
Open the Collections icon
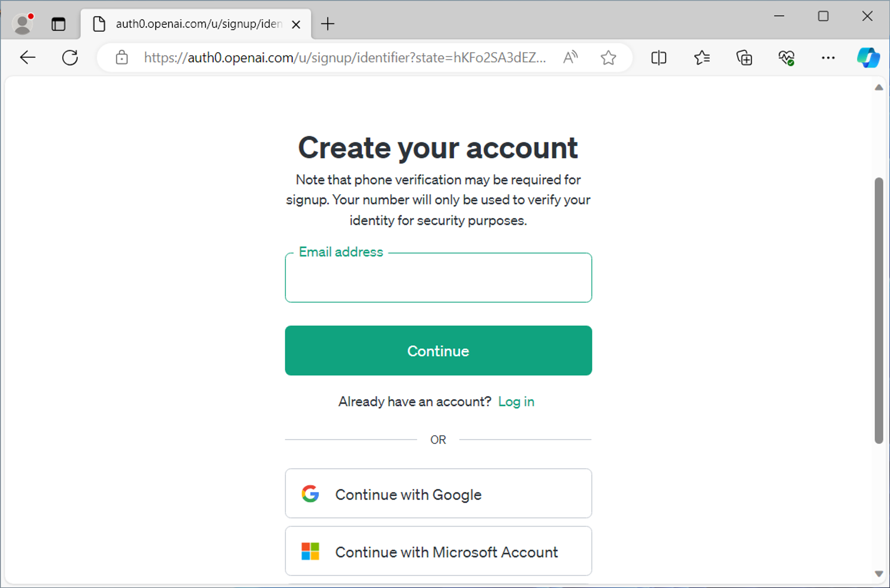coord(744,58)
